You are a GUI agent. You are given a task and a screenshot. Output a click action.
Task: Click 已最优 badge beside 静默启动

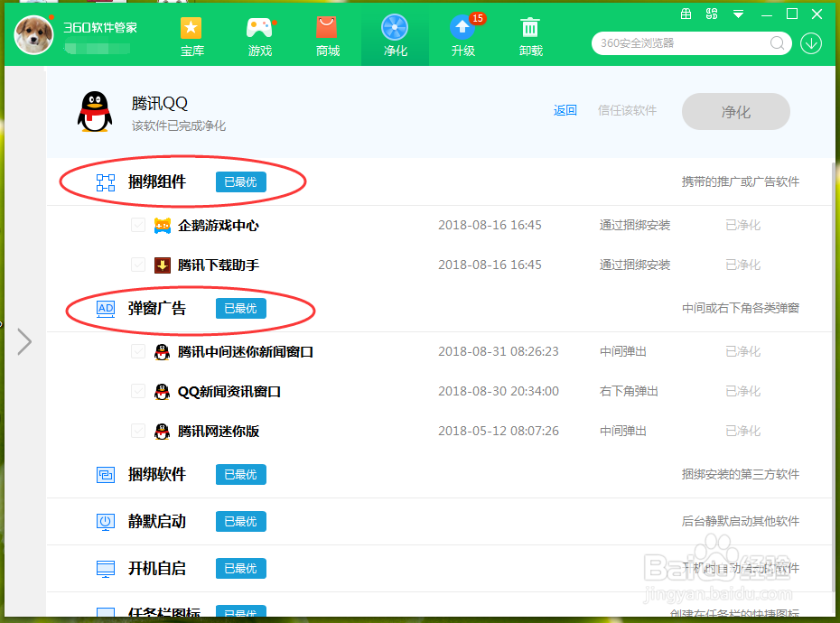click(240, 522)
